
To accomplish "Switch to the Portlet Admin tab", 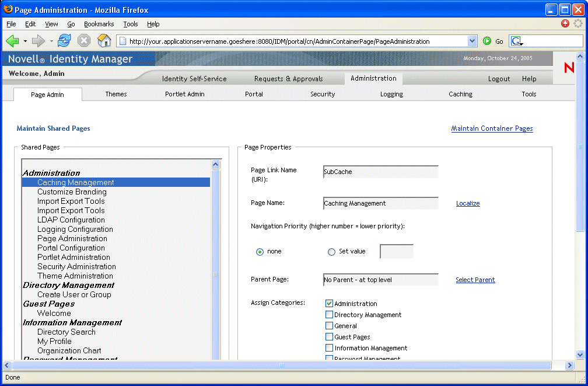I will tap(184, 94).
